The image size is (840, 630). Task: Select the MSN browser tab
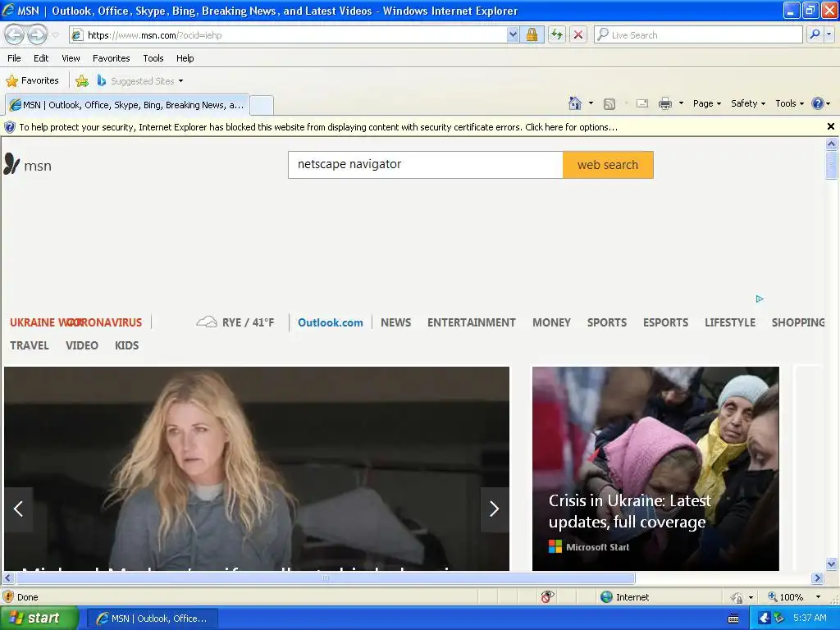pyautogui.click(x=127, y=105)
